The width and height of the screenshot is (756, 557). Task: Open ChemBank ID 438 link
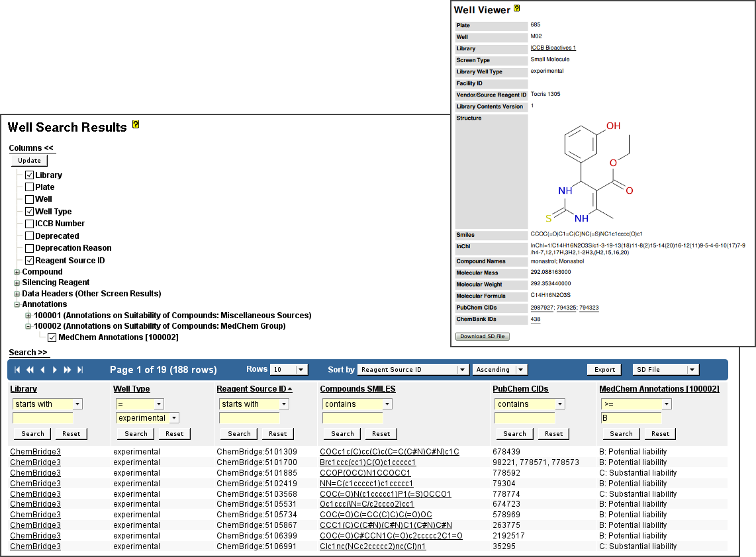(535, 319)
